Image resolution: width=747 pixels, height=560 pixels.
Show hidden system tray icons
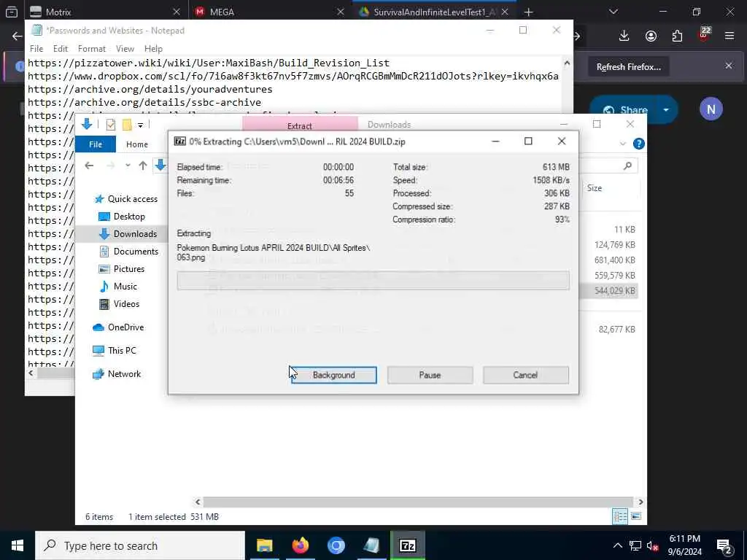[x=617, y=545]
